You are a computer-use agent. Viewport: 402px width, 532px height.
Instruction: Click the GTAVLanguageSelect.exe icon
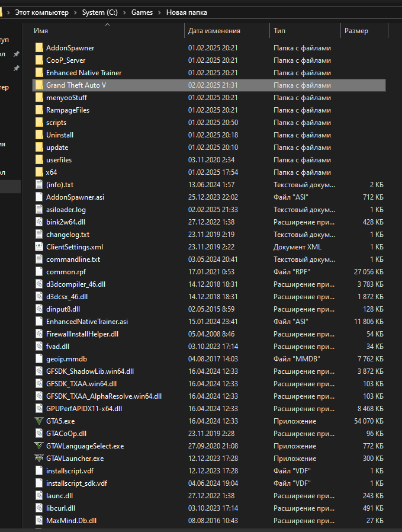click(39, 446)
